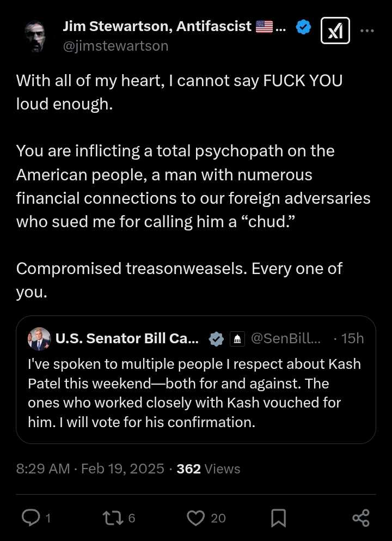This screenshot has width=392, height=541.
Task: Click the @SenBill... handle in quote
Action: click(x=286, y=338)
